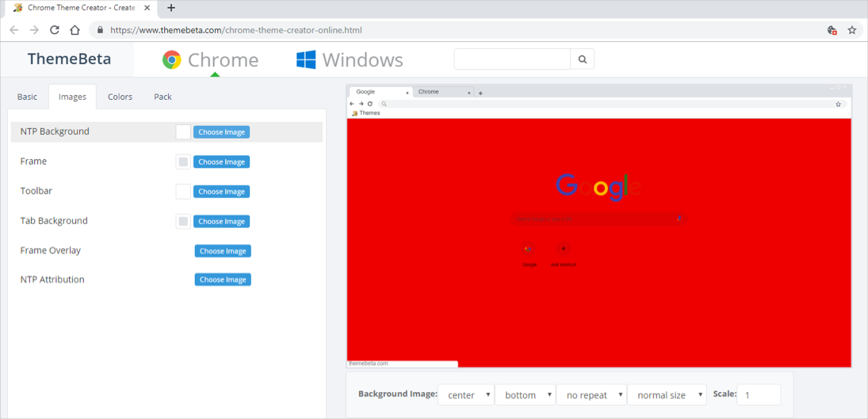Choose Image for NTP Attribution
868x419 pixels.
coord(223,280)
